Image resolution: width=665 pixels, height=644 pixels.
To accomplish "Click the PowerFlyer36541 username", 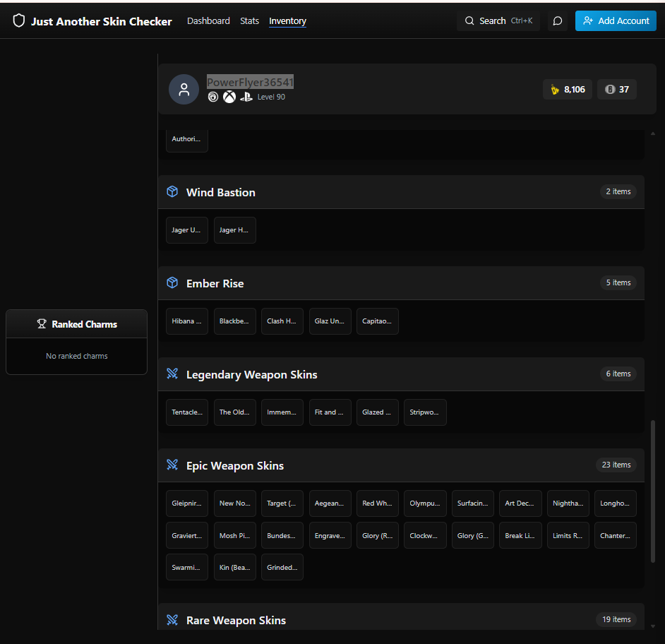I will (250, 83).
